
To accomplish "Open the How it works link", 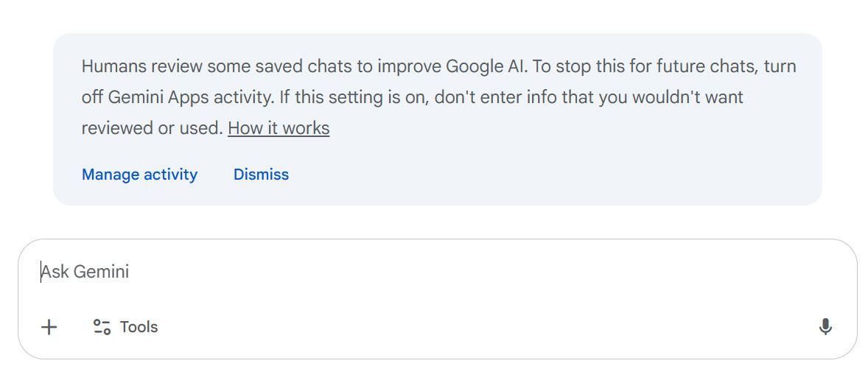I will [x=279, y=128].
